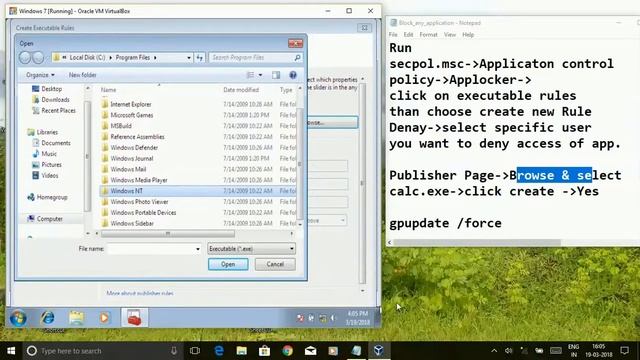Open Internet Explorer in VM taskbar
The height and width of the screenshot is (360, 640).
(x=47, y=317)
